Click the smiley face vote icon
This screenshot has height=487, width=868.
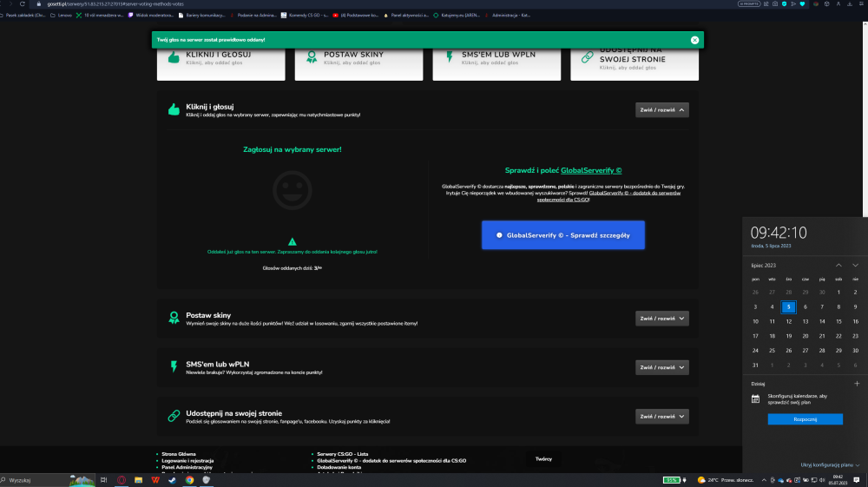293,190
